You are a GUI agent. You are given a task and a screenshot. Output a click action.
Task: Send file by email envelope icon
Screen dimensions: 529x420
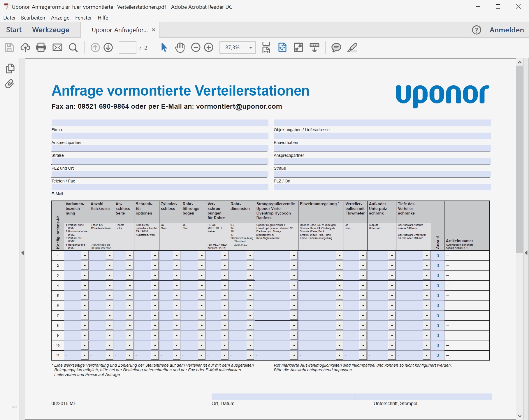pos(57,47)
